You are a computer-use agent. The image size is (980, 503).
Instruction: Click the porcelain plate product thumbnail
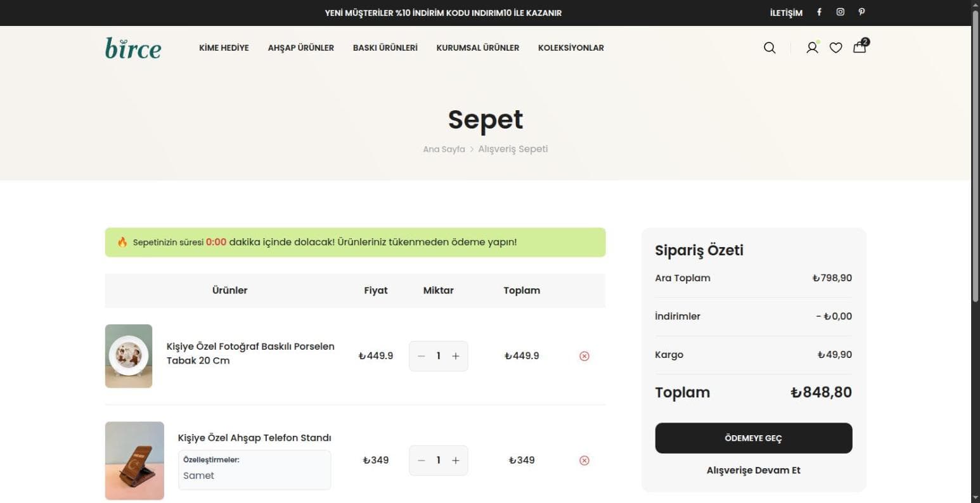(x=129, y=356)
